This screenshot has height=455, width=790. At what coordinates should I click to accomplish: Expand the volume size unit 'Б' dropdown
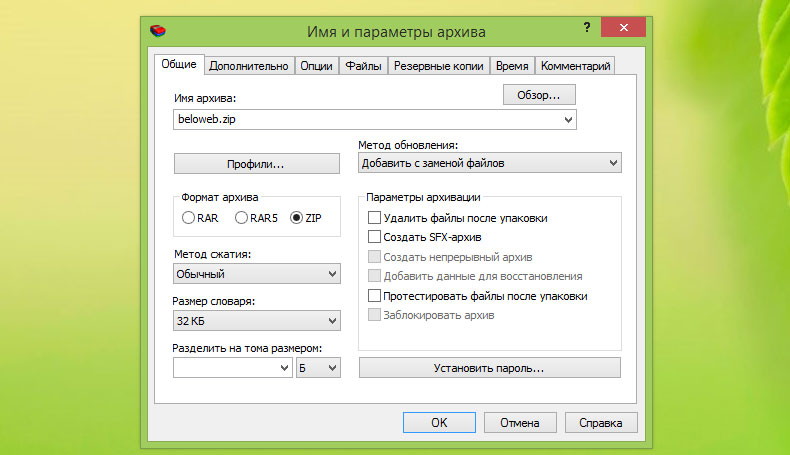319,368
